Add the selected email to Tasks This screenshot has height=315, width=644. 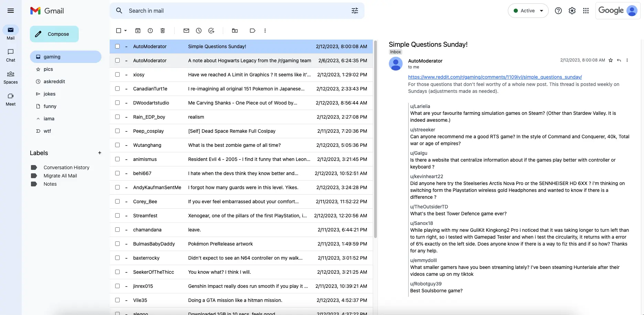click(211, 31)
